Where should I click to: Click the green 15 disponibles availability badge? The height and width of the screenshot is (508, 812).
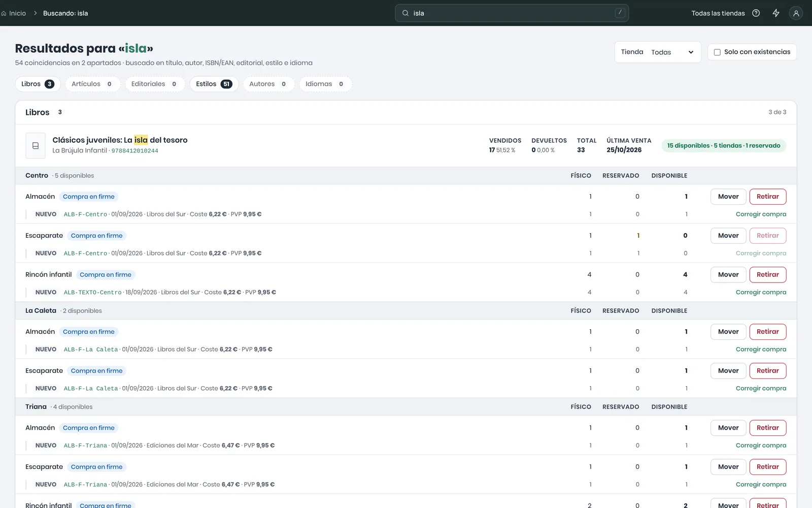coord(723,146)
